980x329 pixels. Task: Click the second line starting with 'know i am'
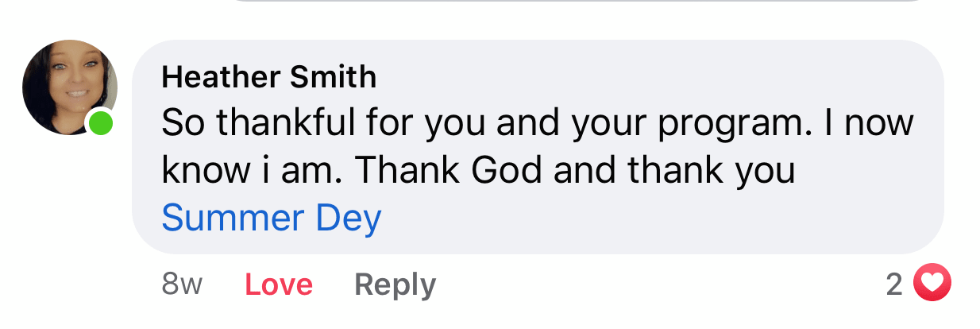(476, 169)
